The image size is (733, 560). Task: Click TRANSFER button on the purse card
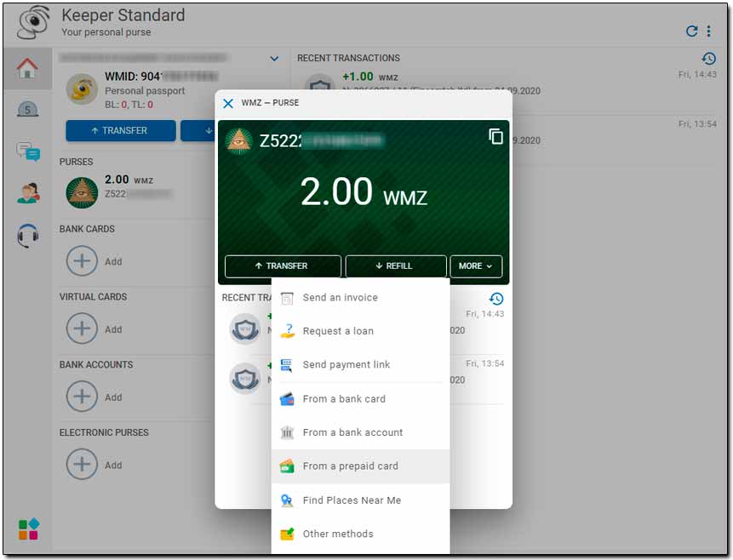[283, 266]
